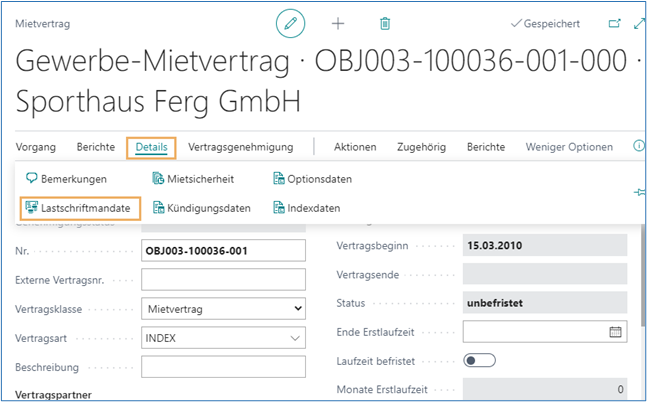Open Bemerkungen action
This screenshot has height=402, width=647.
66,179
